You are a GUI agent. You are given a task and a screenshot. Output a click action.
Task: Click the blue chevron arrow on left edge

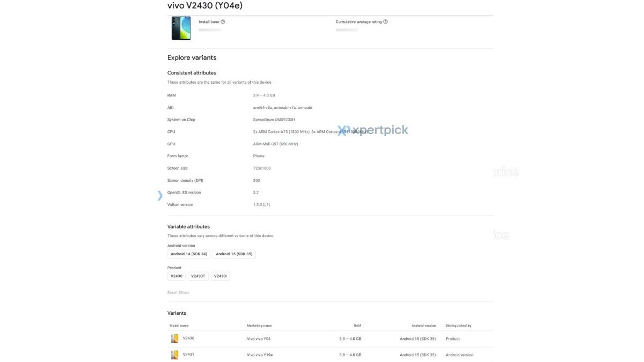(x=160, y=196)
